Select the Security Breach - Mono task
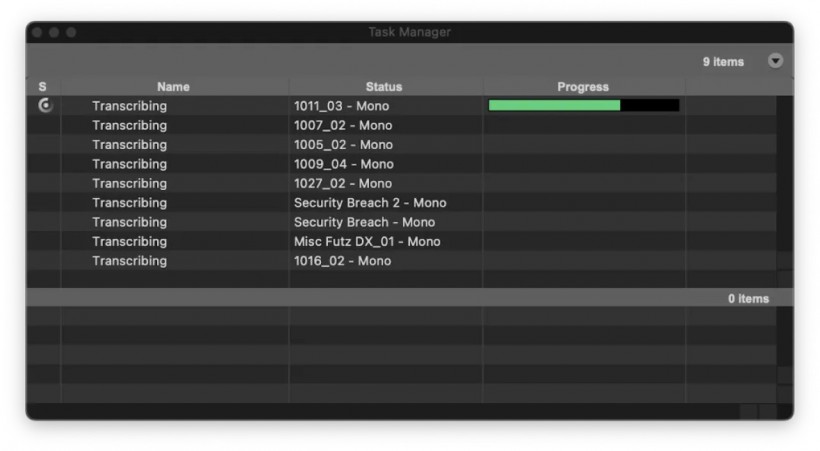 402,222
